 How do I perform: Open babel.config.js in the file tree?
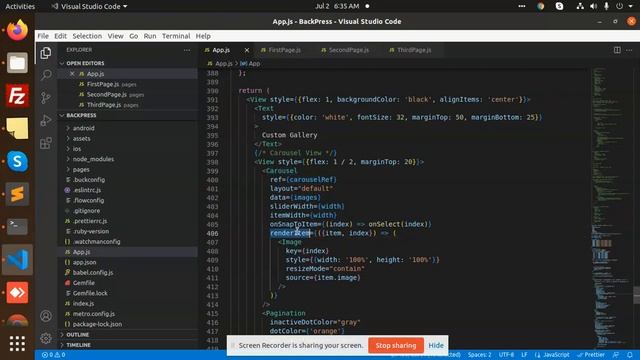(93, 272)
